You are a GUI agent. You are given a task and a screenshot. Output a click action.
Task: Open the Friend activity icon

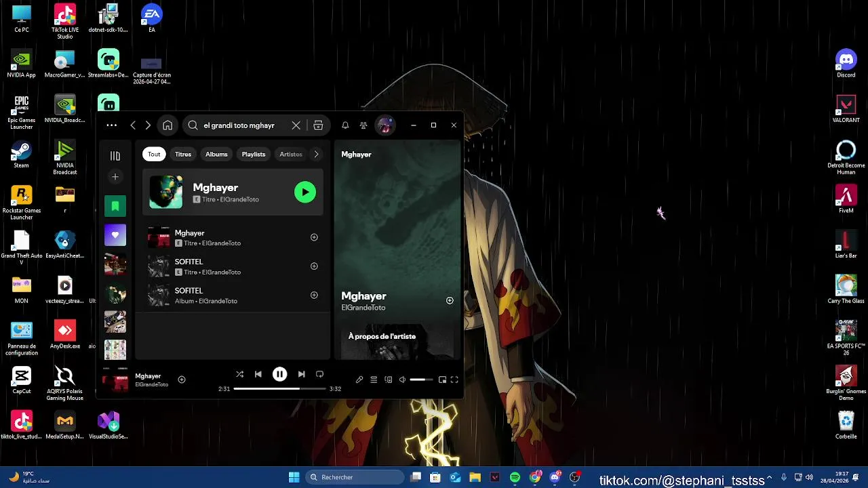363,125
